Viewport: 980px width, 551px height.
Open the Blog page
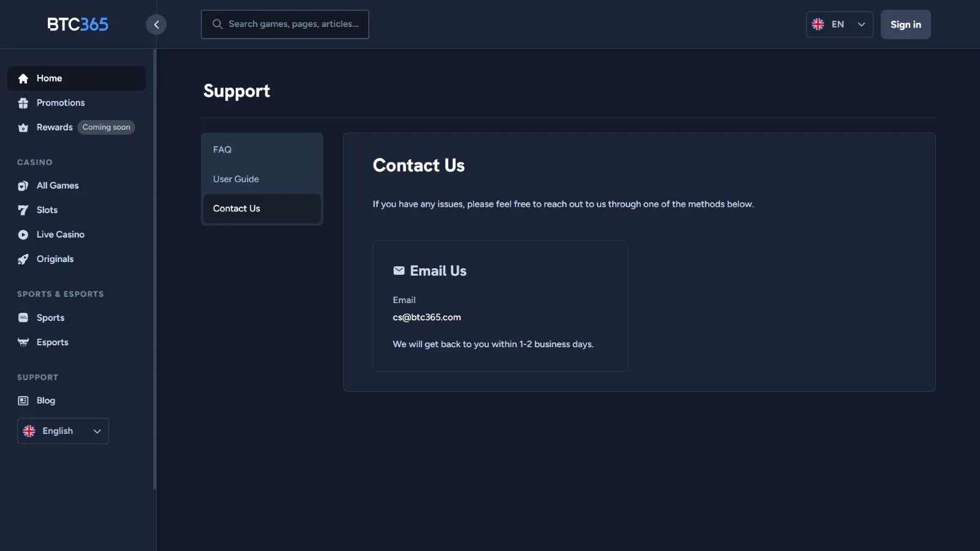click(x=45, y=400)
